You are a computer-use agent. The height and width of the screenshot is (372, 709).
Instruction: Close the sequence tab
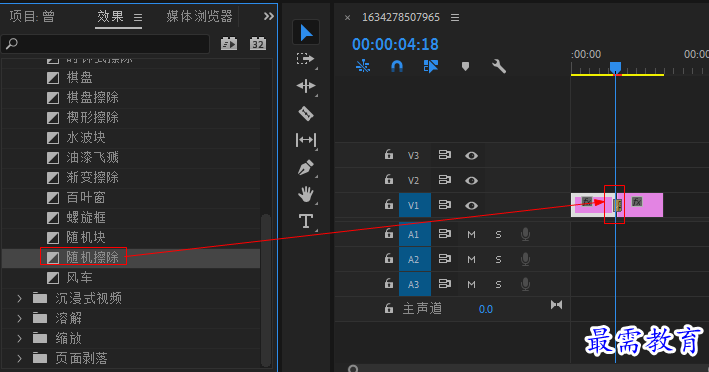[x=347, y=18]
